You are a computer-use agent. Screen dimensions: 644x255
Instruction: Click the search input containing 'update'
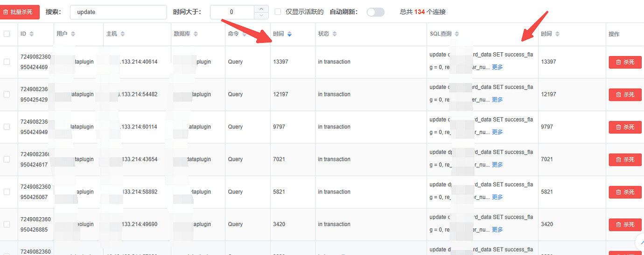[118, 12]
